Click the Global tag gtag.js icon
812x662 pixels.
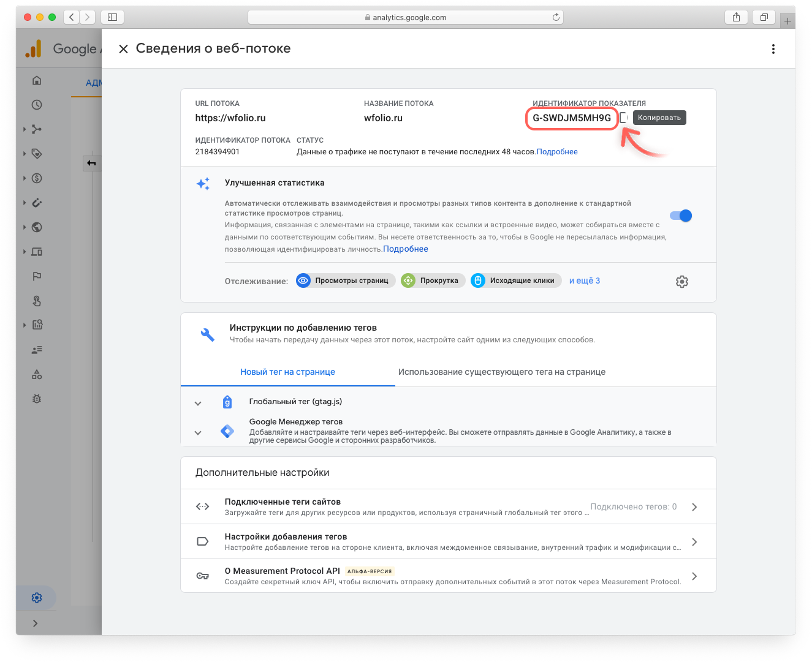227,402
